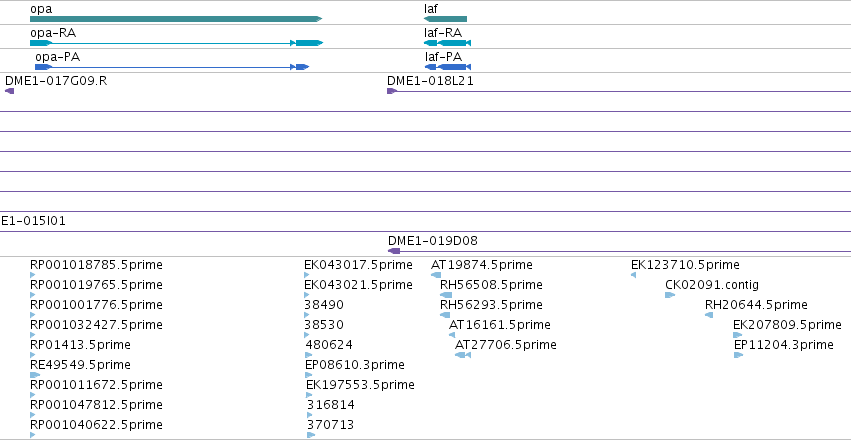Click the RP001019765.5prime EST arrow
The width and height of the screenshot is (851, 440).
(x=33, y=295)
